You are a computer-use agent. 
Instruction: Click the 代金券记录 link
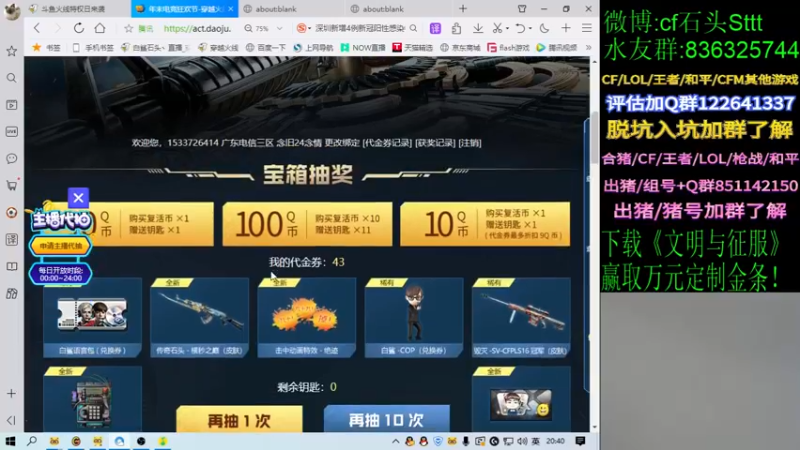click(387, 143)
